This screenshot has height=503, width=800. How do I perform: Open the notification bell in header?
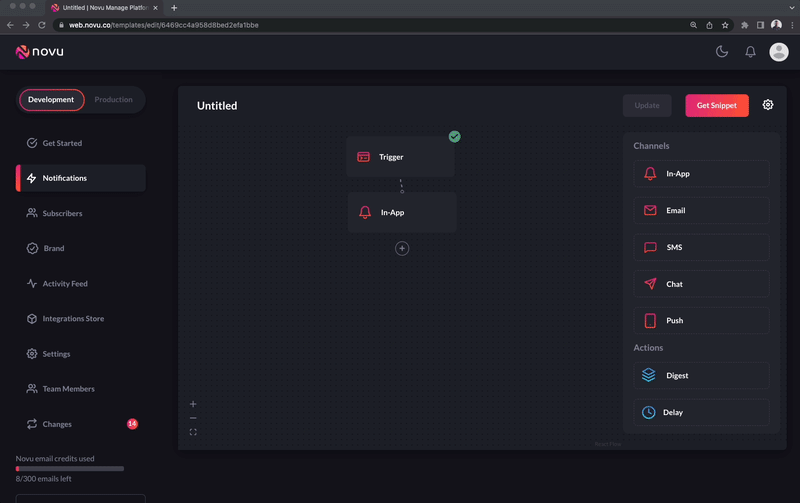[x=750, y=52]
